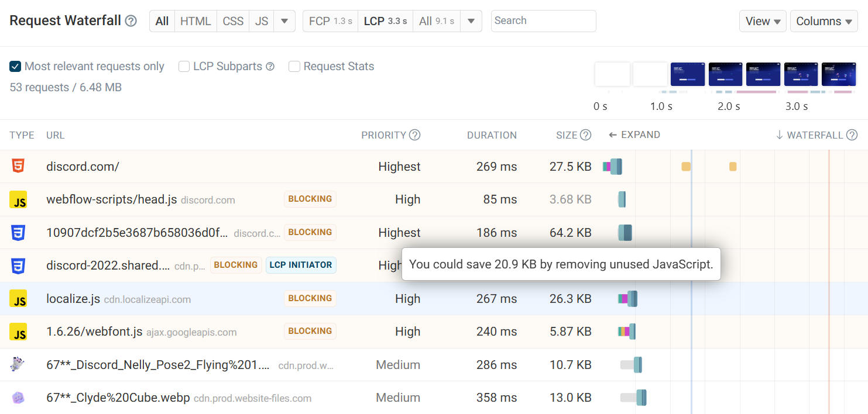Click the help icon beside WATERFALL header
The image size is (868, 414).
(852, 135)
